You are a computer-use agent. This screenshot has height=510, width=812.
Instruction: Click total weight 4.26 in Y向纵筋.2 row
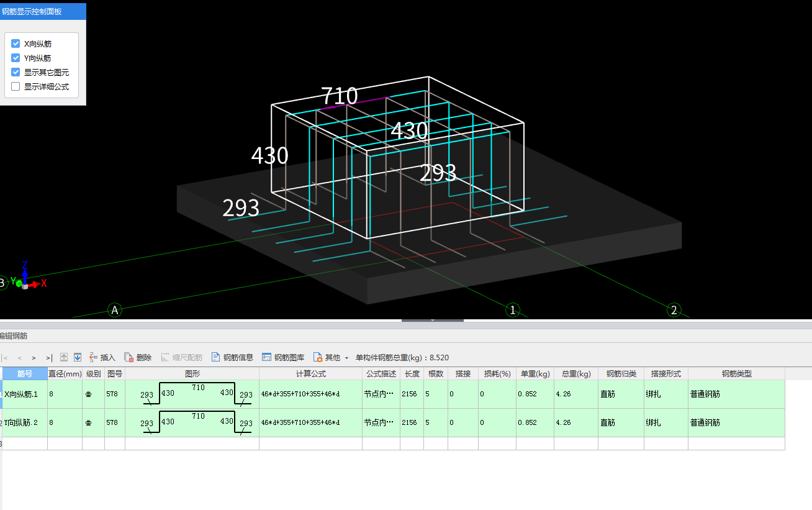576,422
